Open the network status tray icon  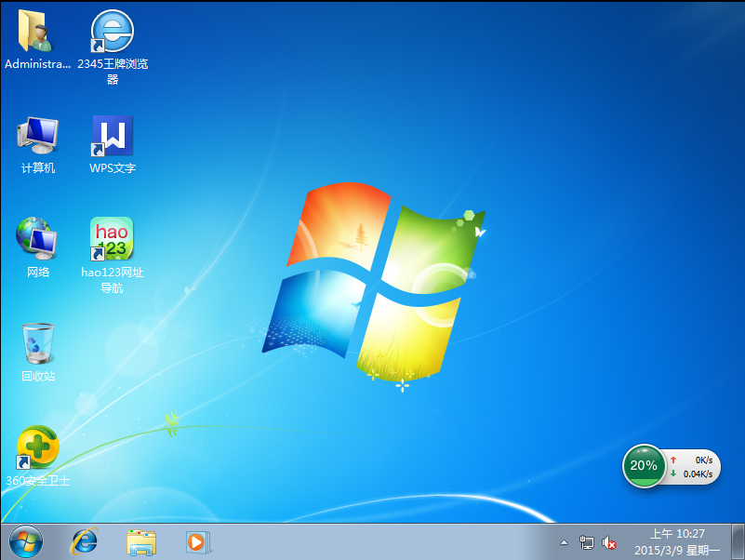coord(587,542)
